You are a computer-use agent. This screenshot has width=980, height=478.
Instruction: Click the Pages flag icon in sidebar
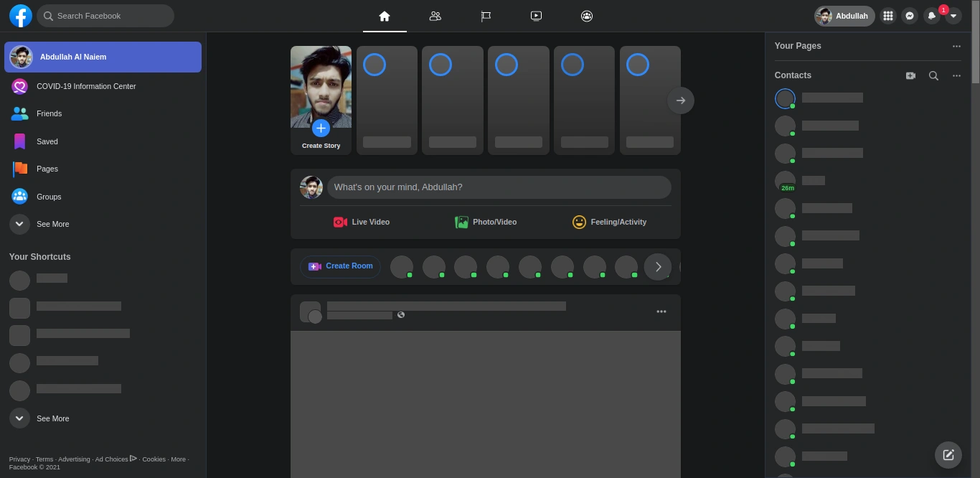(x=20, y=169)
